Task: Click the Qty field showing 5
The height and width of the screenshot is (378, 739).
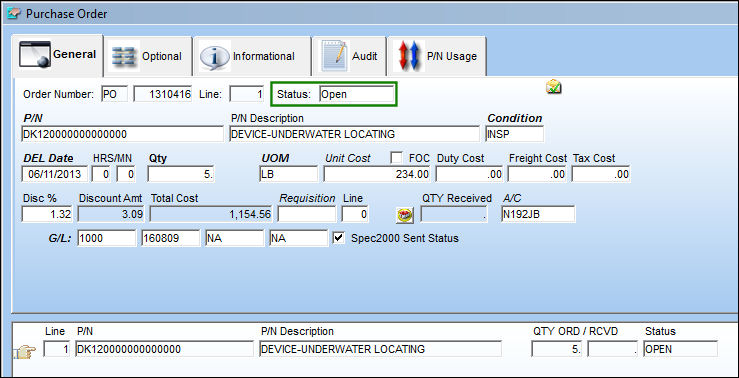Action: click(x=181, y=174)
